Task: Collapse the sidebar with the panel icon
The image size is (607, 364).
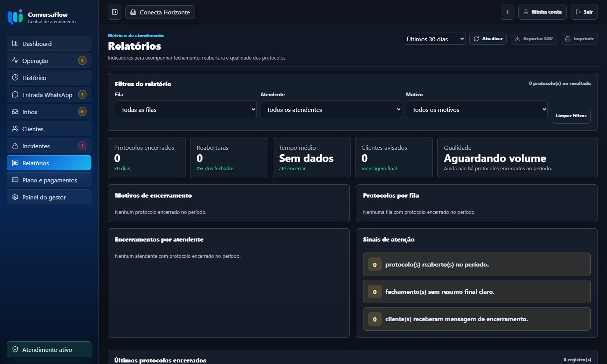Action: point(115,12)
